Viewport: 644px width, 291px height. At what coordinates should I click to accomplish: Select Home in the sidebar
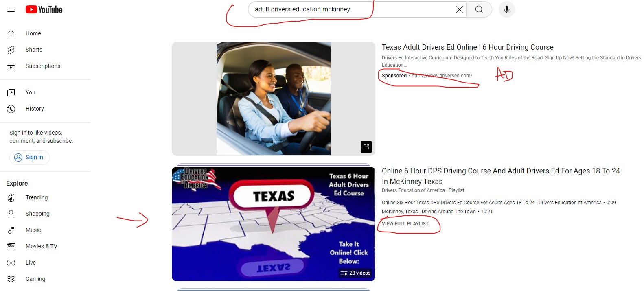tap(33, 33)
